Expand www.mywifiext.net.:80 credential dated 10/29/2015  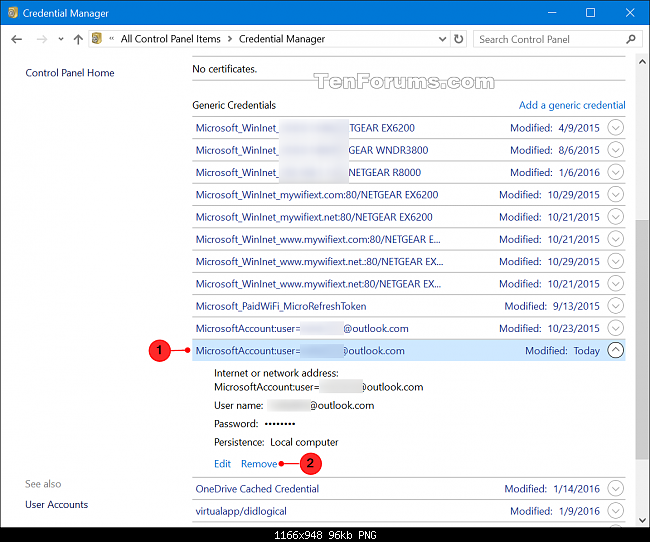616,262
